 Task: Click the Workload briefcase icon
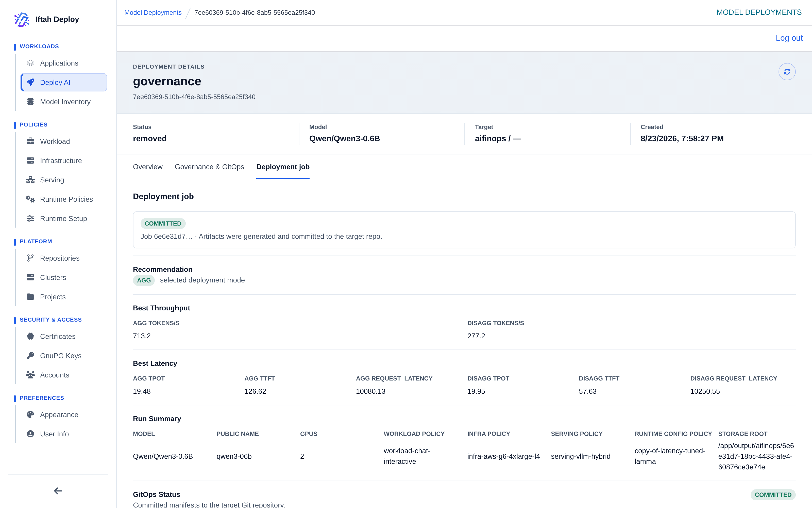30,141
